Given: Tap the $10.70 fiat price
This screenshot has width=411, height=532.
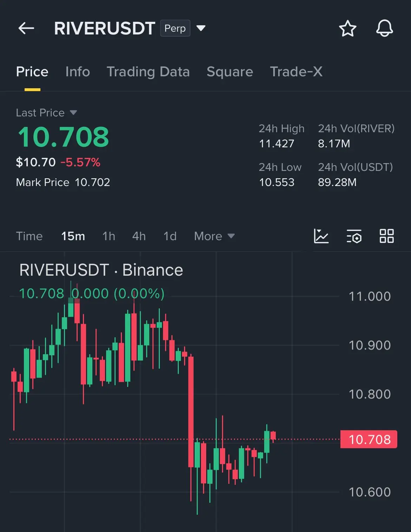Looking at the screenshot, I should tap(36, 162).
